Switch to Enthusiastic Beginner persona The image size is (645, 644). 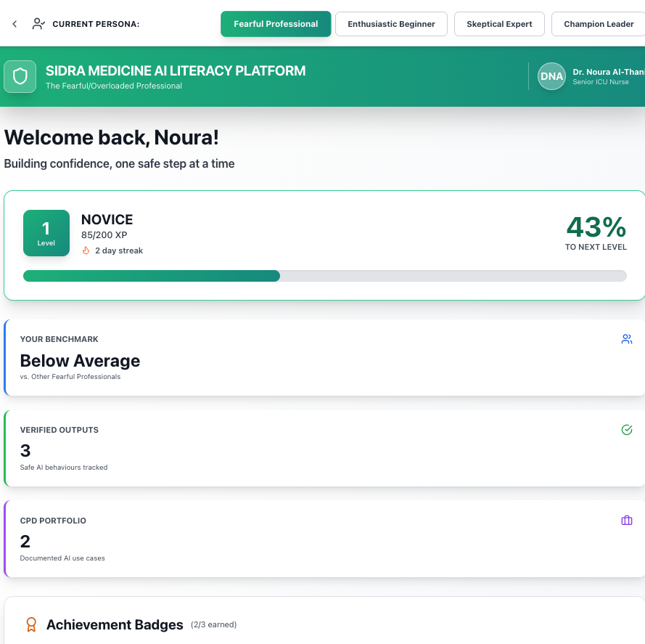coord(391,24)
